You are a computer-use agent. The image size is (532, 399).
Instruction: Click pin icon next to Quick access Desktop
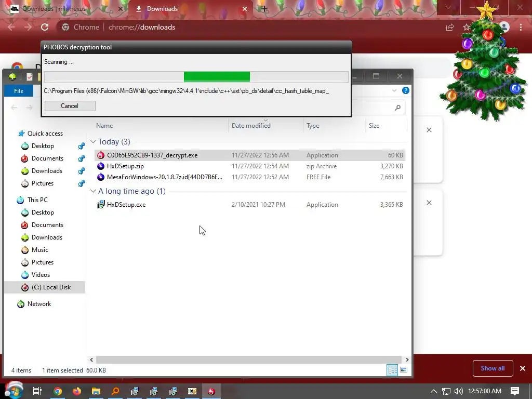click(82, 146)
